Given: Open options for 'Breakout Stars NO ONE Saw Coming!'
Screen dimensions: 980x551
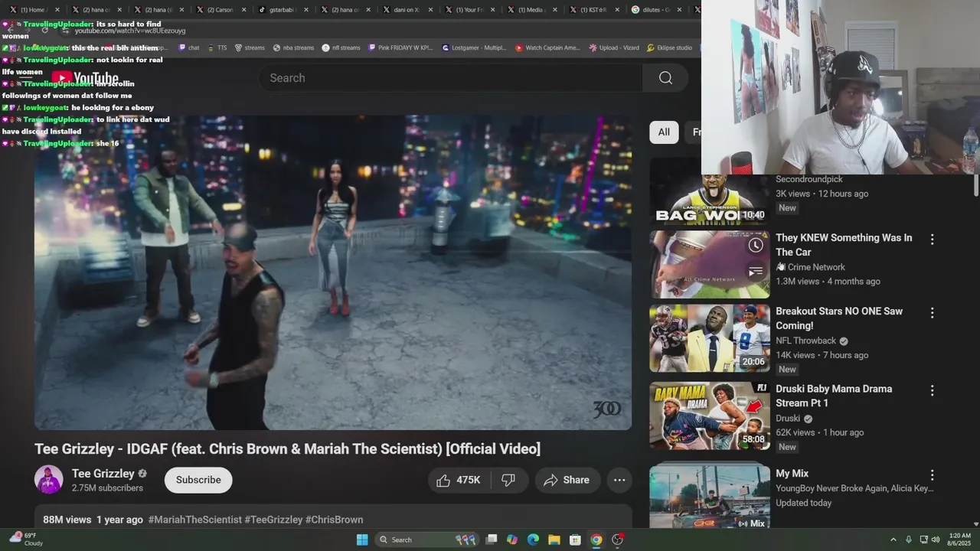Looking at the screenshot, I should tap(932, 313).
